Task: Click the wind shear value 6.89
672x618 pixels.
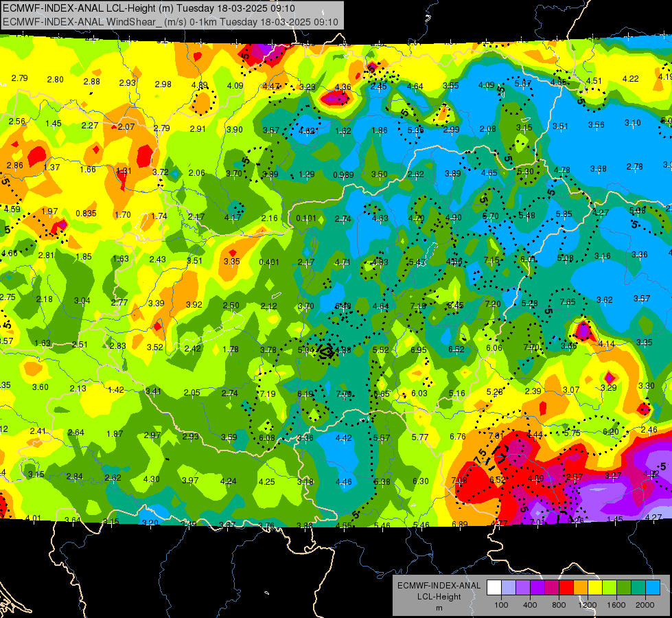Action: click(460, 524)
